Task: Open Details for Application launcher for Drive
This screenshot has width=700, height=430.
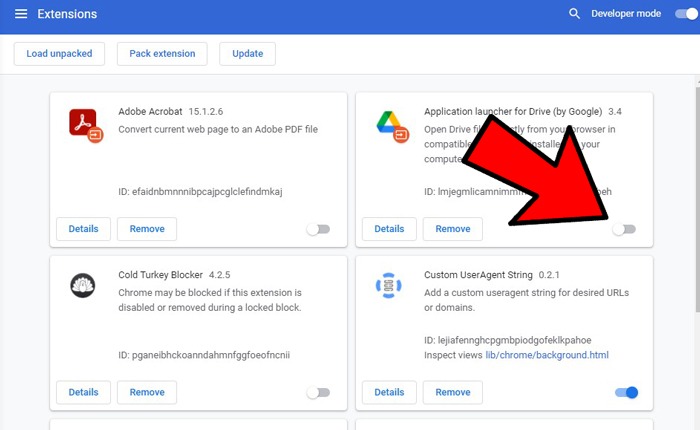Action: point(389,229)
